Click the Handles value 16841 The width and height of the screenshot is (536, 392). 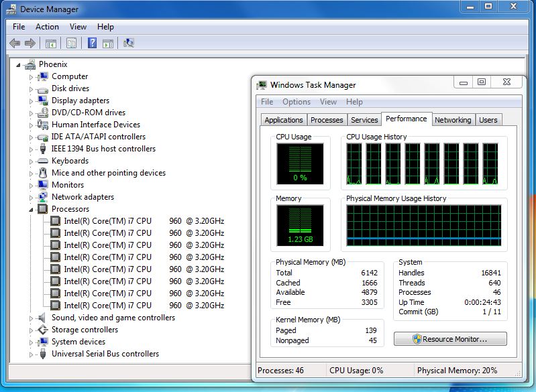(x=491, y=273)
